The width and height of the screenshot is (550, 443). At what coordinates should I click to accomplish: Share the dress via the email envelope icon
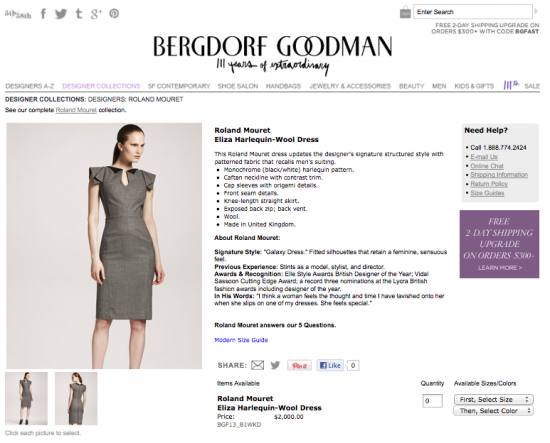tap(257, 365)
